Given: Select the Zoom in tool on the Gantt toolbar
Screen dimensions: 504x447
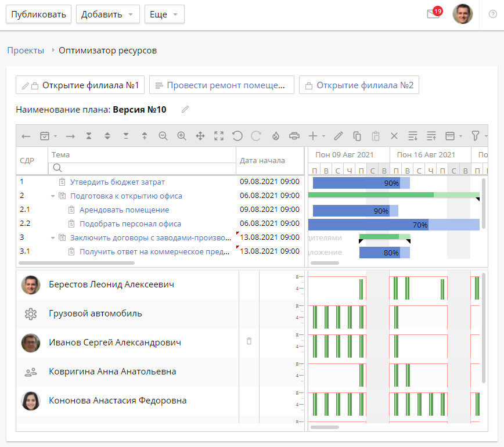Looking at the screenshot, I should coord(182,136).
